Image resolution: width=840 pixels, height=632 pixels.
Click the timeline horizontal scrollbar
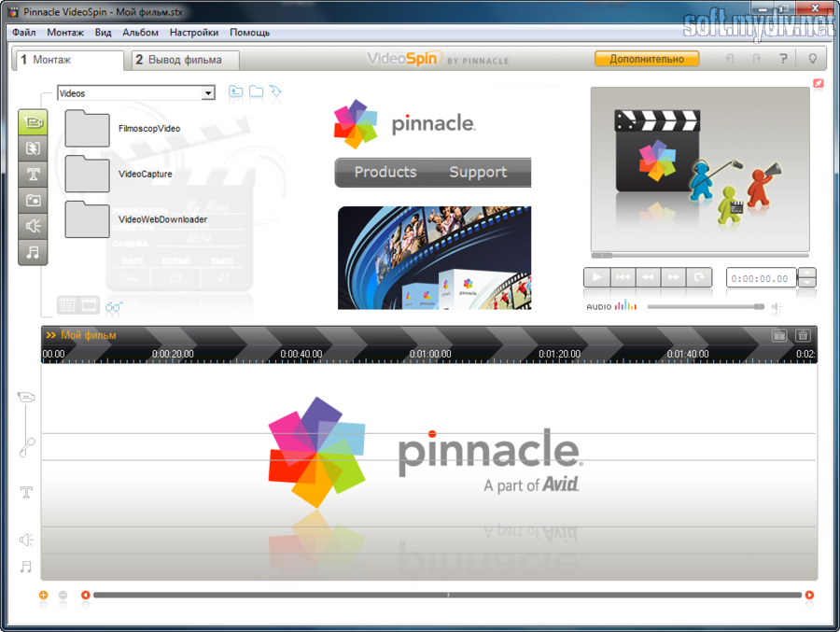[x=447, y=595]
